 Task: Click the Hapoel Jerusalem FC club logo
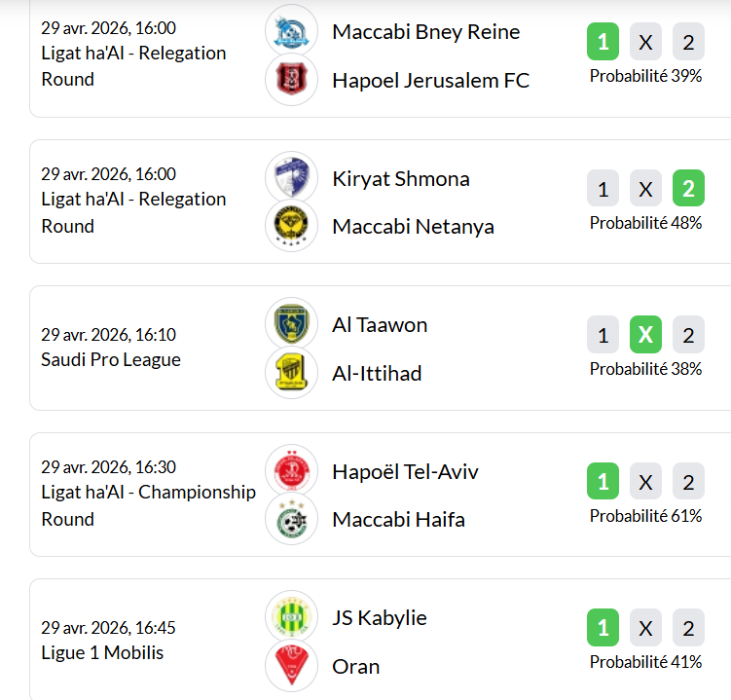tap(291, 80)
